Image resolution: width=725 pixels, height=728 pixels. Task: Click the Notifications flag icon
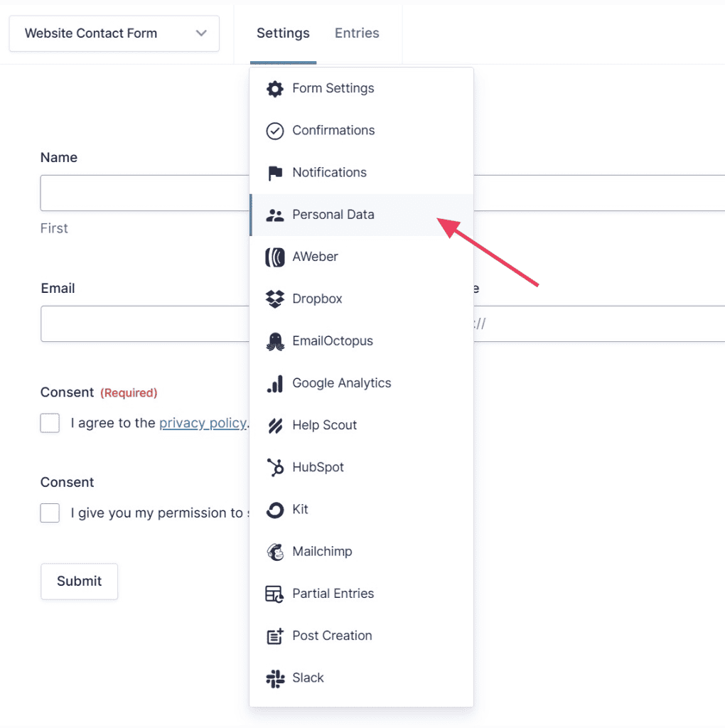(x=275, y=173)
